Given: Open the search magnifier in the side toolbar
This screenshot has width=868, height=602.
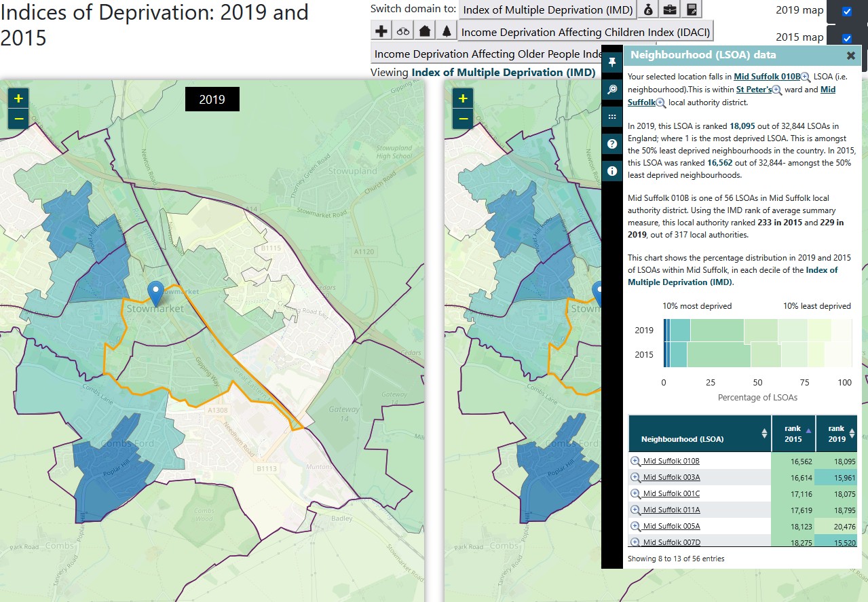Looking at the screenshot, I should [x=612, y=90].
